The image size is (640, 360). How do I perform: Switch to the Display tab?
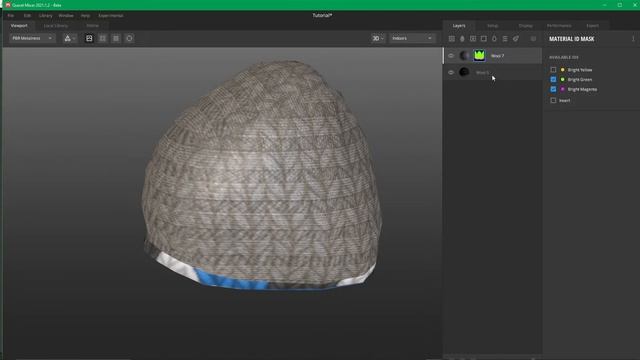[x=526, y=25]
